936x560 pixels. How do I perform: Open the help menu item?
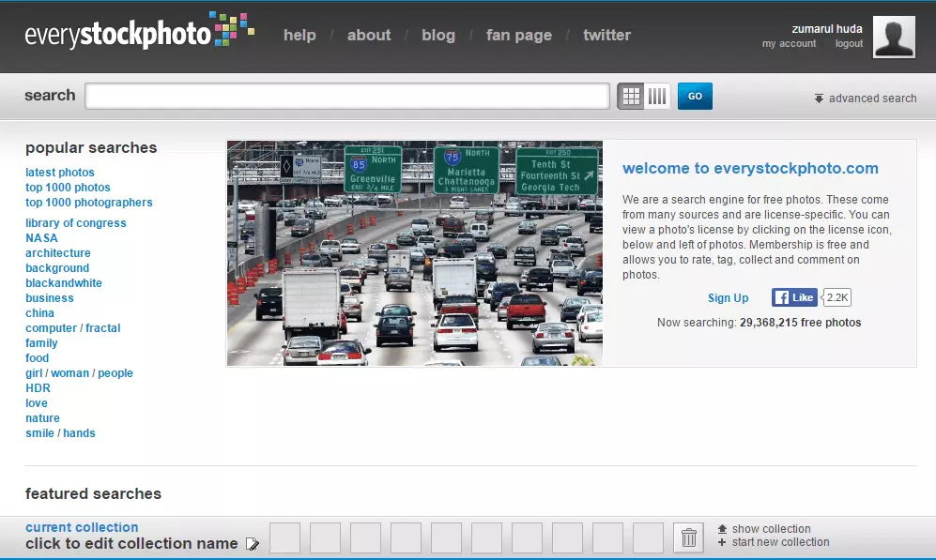[x=299, y=36]
